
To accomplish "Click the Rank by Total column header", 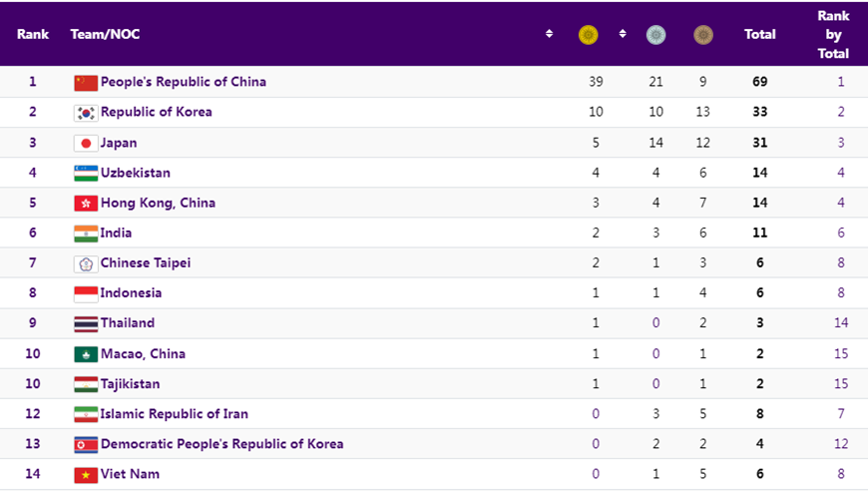I will (833, 34).
